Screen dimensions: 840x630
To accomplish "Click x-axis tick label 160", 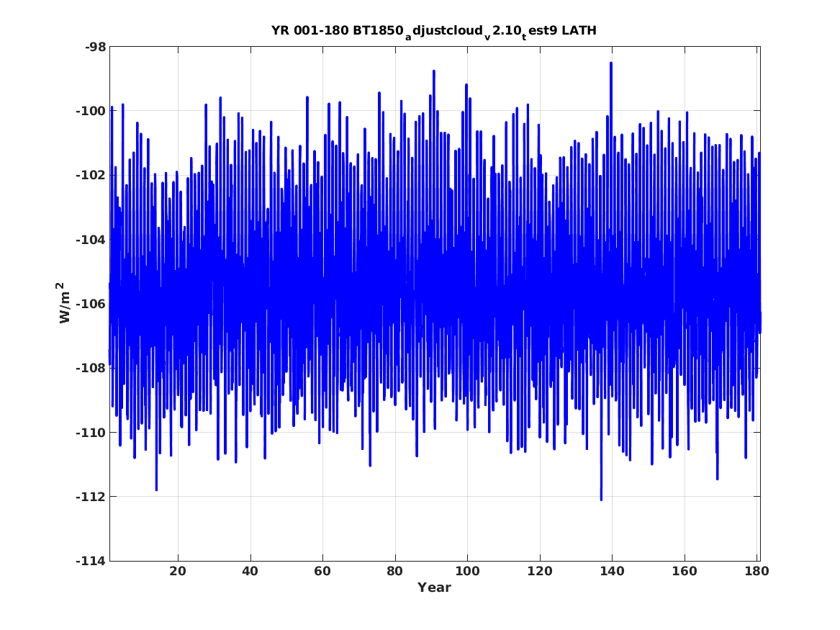I will click(x=684, y=571).
